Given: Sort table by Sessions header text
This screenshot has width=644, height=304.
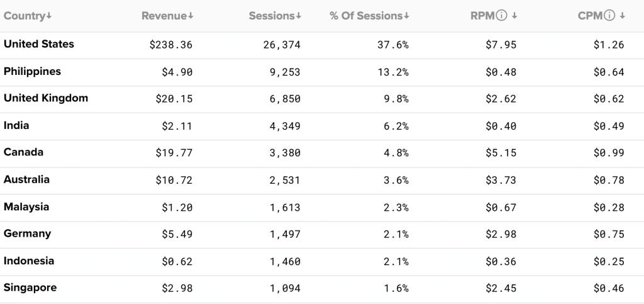Looking at the screenshot, I should pyautogui.click(x=272, y=16).
